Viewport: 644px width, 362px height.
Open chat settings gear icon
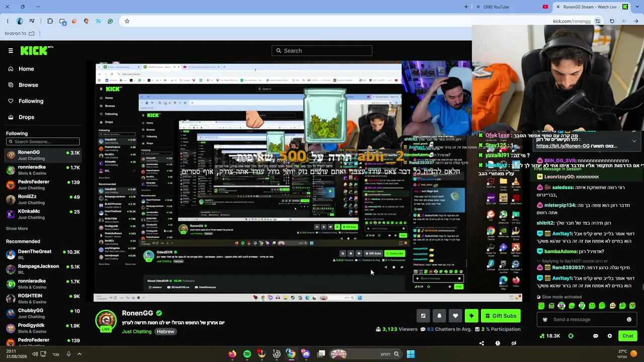click(x=610, y=336)
